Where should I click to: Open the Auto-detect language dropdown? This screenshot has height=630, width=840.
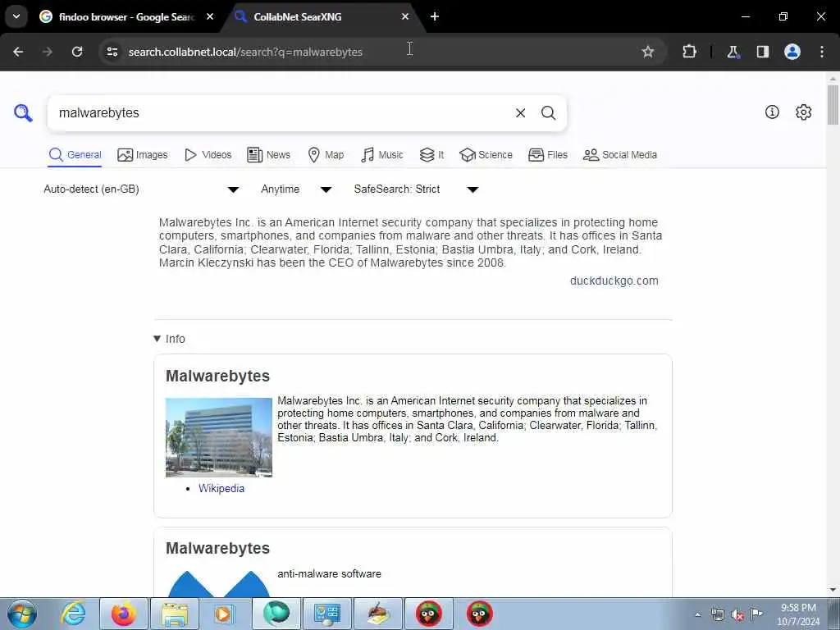pos(141,189)
